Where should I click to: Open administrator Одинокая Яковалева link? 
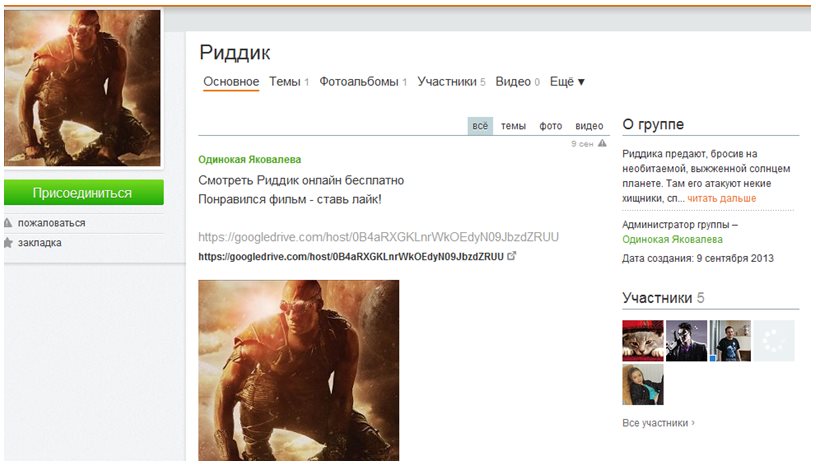click(x=672, y=239)
